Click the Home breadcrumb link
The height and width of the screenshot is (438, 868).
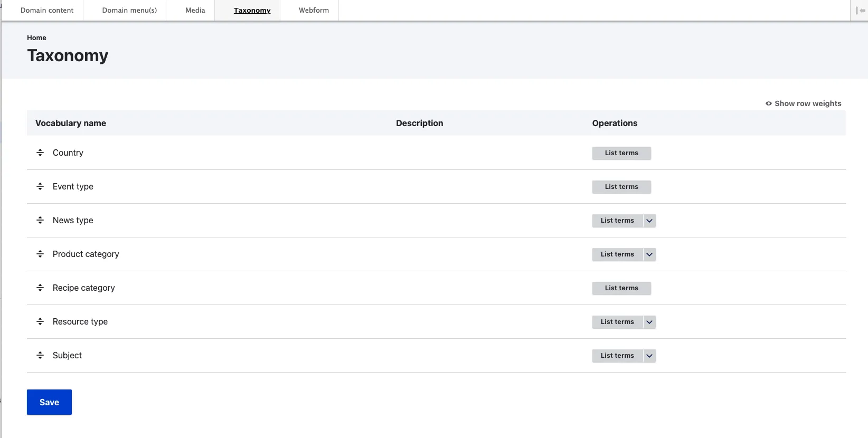[x=36, y=37]
